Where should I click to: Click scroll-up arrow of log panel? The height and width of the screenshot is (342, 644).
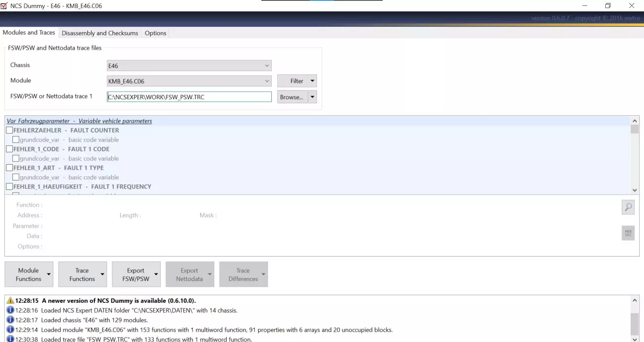coord(635,300)
